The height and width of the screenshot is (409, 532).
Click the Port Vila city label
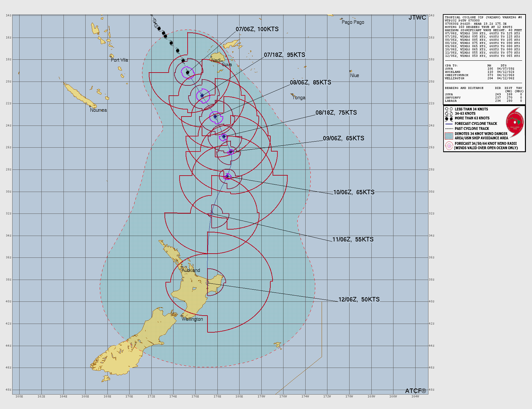(119, 60)
